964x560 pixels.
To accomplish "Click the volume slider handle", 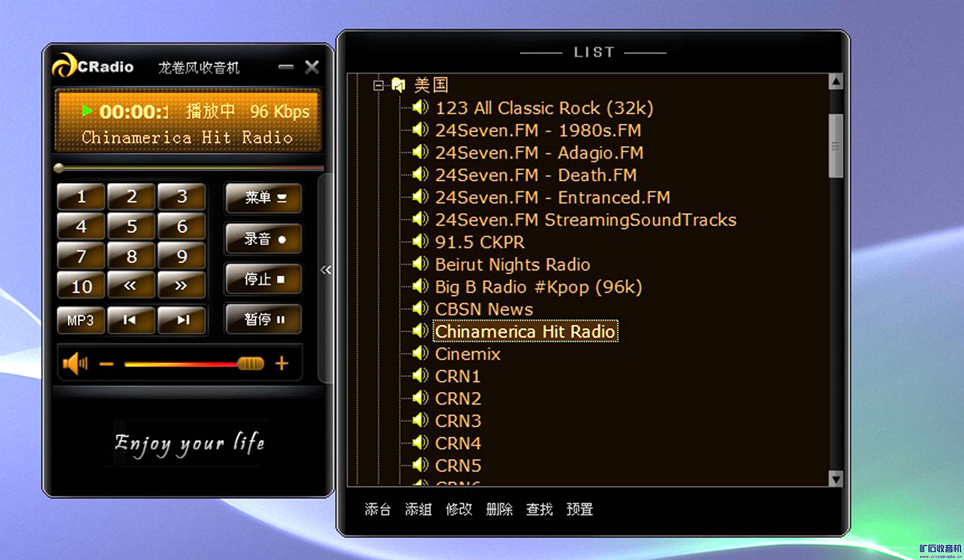I will click(251, 364).
